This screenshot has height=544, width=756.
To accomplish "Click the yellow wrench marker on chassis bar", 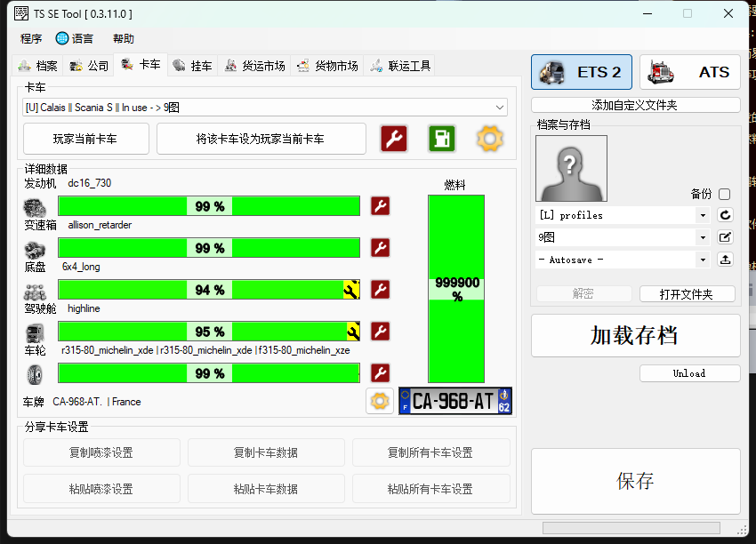I will pos(351,290).
